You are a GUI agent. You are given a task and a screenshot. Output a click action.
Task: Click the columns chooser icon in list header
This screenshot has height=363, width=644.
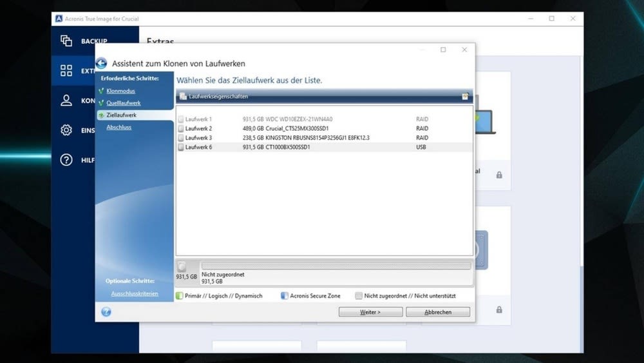tap(465, 96)
